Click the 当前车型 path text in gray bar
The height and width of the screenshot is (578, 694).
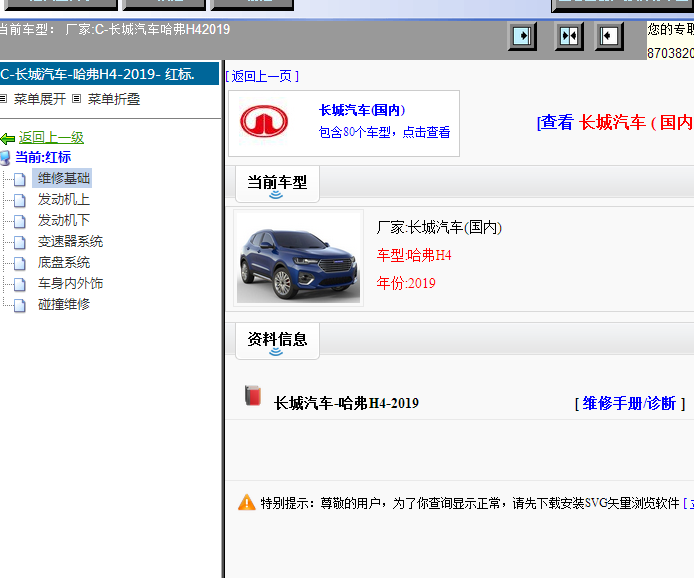(x=115, y=30)
